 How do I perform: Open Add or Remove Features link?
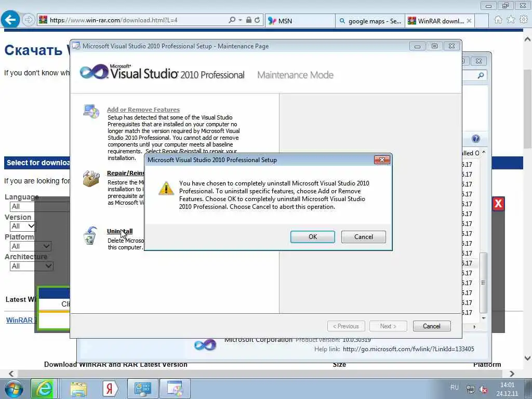pos(143,110)
